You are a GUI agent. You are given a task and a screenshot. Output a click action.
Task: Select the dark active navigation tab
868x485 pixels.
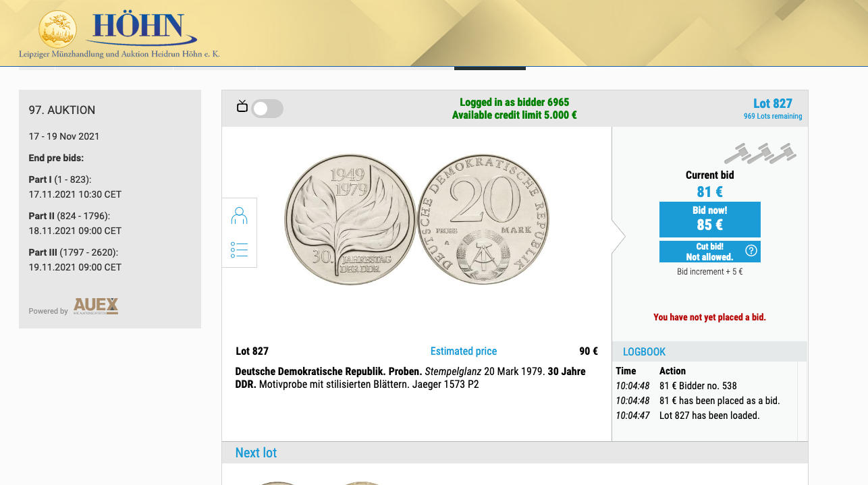coord(489,67)
